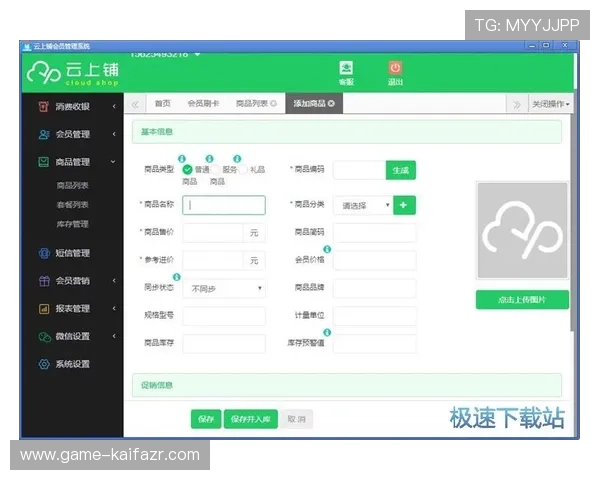Click the 取消 button
Screen dimensions: 600x480
click(297, 419)
